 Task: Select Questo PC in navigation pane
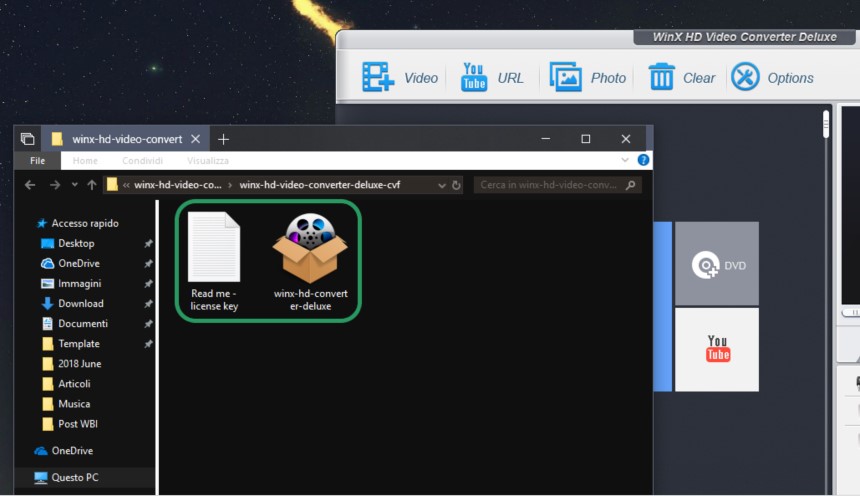click(75, 477)
